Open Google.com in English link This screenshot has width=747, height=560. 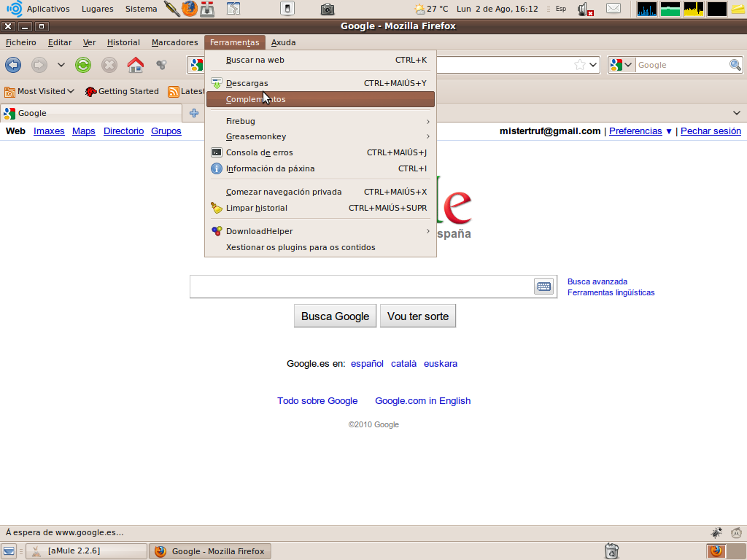422,400
